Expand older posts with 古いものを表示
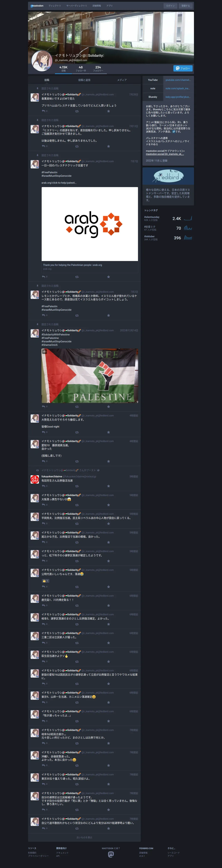Viewport: 222px width, 868px height. 84,837
